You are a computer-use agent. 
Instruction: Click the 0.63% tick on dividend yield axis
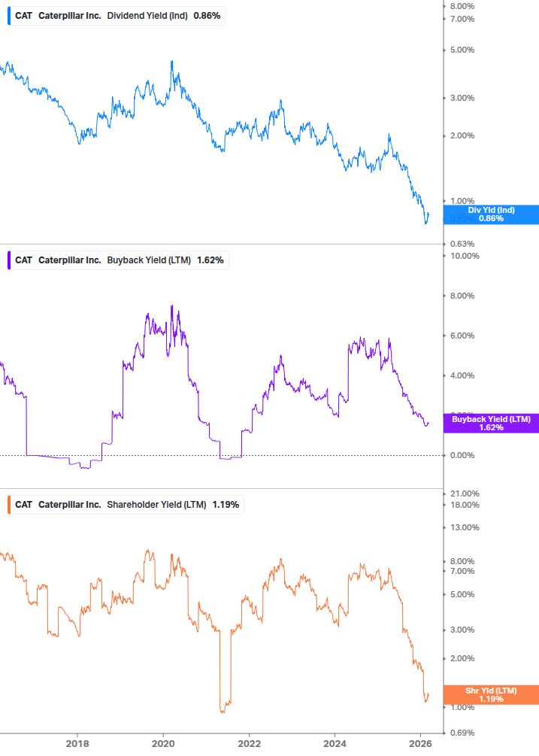click(462, 244)
